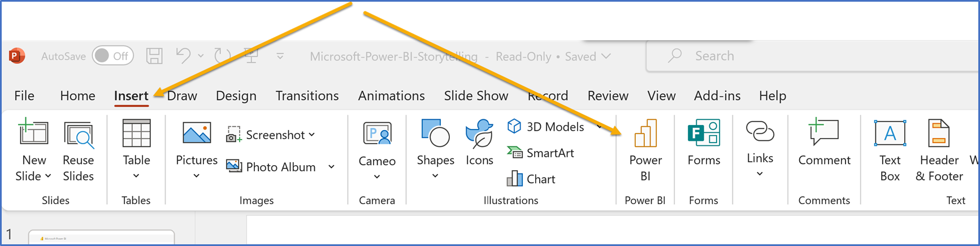Screen dimensions: 980x246
Task: Open the File tab
Action: pos(24,96)
